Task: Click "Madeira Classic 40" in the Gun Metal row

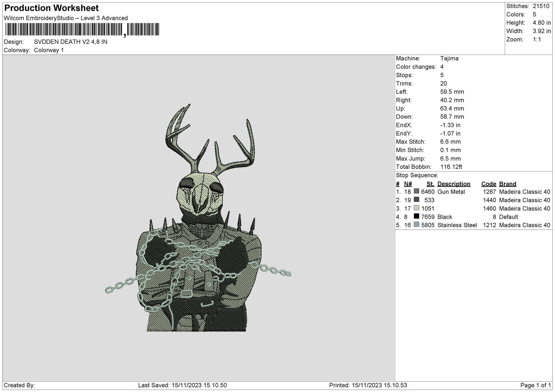Action: pyautogui.click(x=525, y=192)
